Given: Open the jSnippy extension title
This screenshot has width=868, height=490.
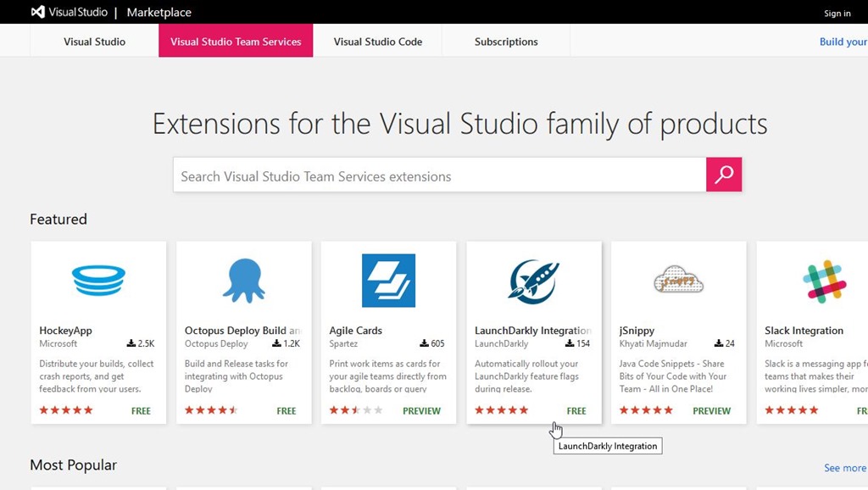Looking at the screenshot, I should pos(637,331).
